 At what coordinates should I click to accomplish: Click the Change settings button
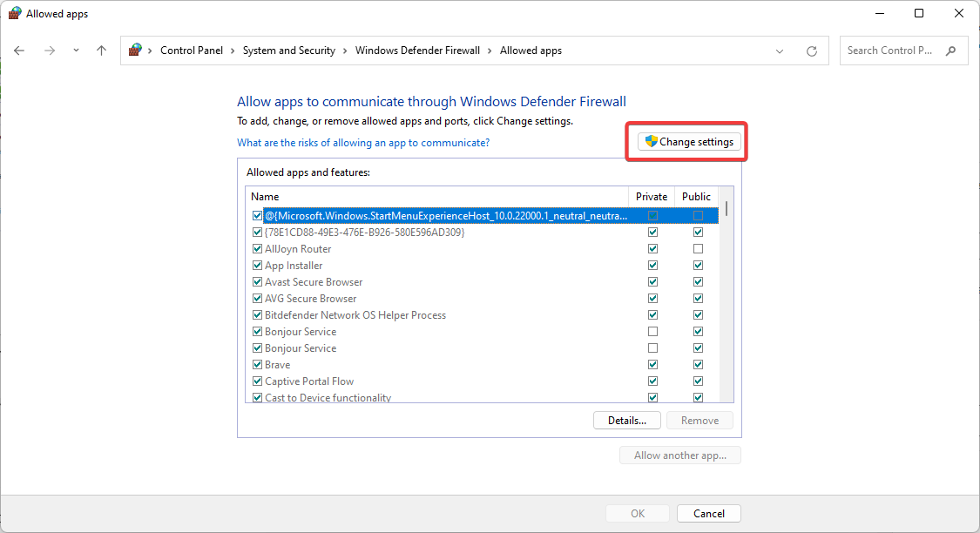coord(689,142)
